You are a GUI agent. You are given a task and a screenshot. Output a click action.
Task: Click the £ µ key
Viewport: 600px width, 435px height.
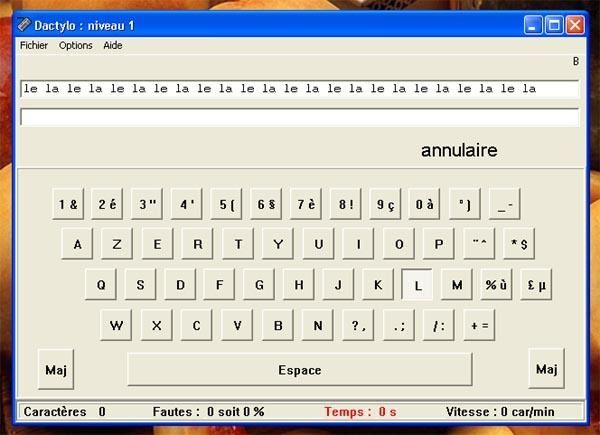pos(536,285)
